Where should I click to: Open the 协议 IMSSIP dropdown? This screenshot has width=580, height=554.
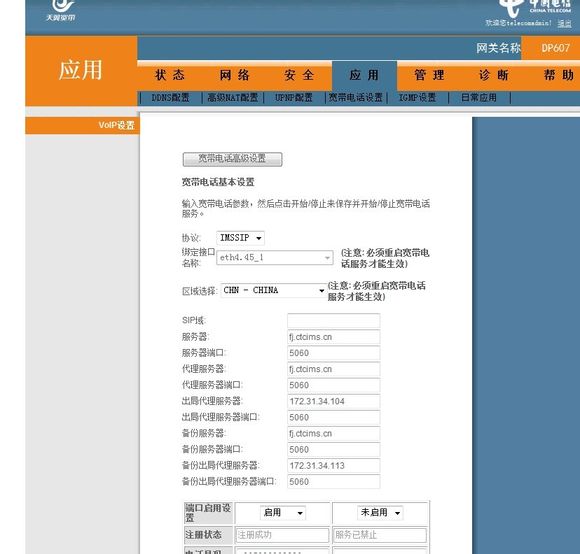tap(240, 238)
